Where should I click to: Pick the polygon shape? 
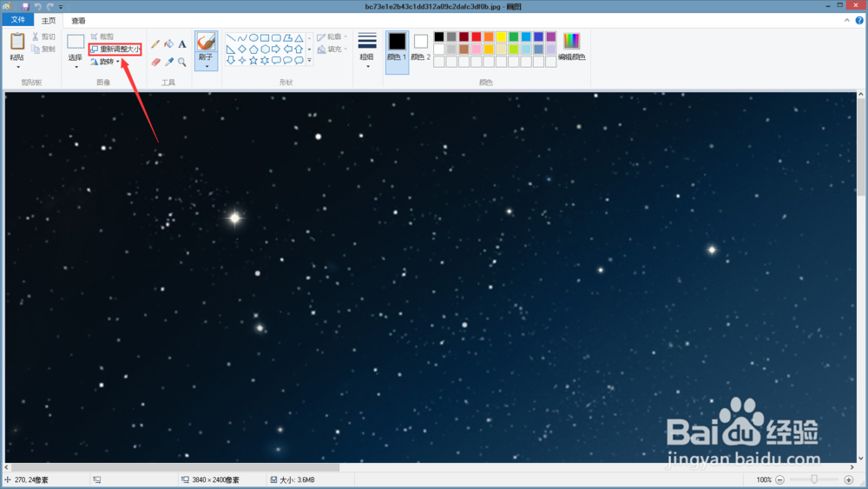pyautogui.click(x=287, y=37)
